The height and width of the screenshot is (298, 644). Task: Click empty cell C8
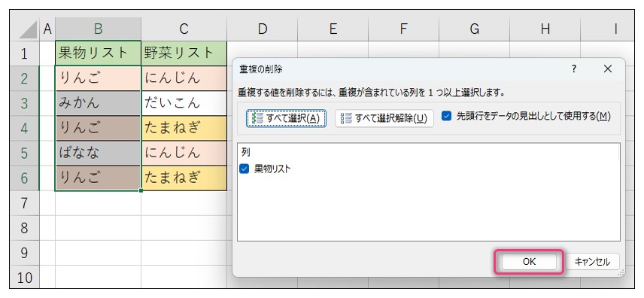coord(184,228)
